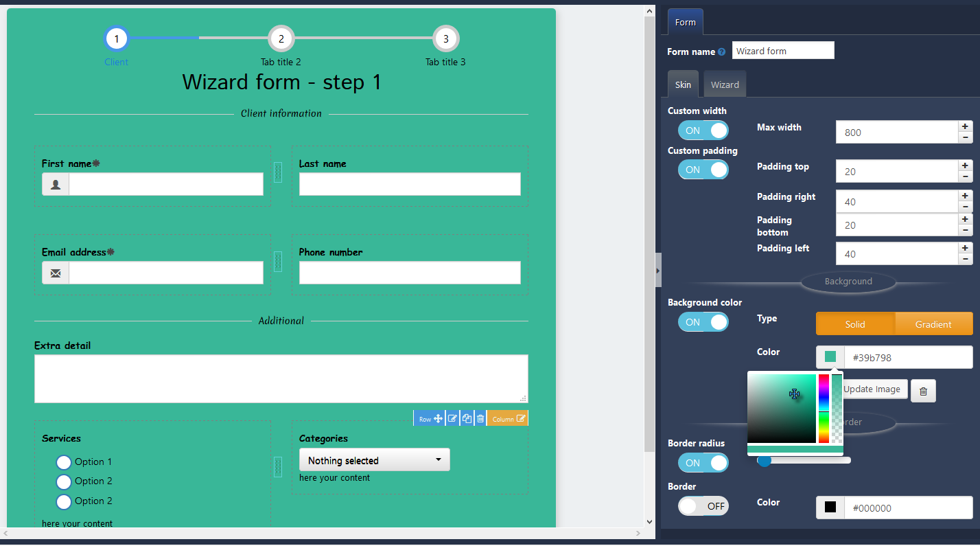980x546 pixels.
Task: Click the preview vertical scrollbar thumb
Action: pos(650,234)
